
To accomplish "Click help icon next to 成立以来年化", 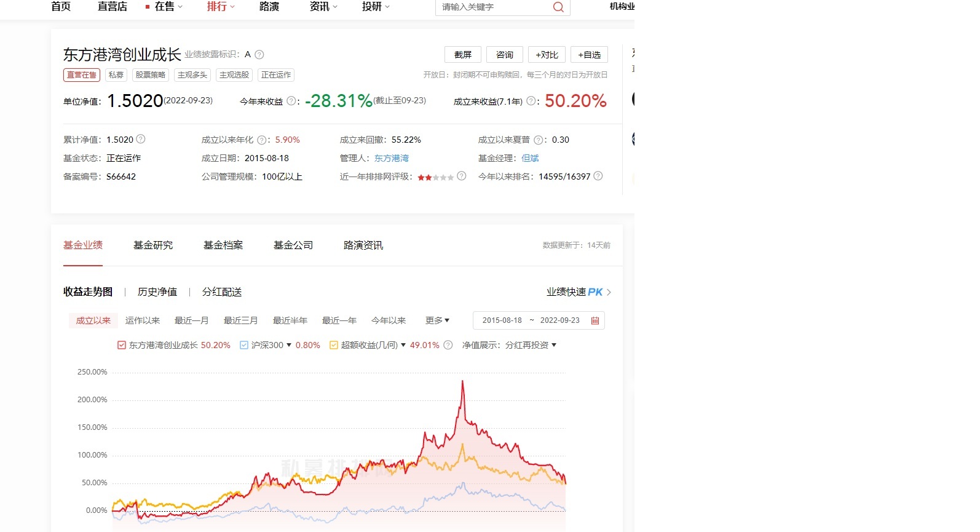I will (x=262, y=140).
